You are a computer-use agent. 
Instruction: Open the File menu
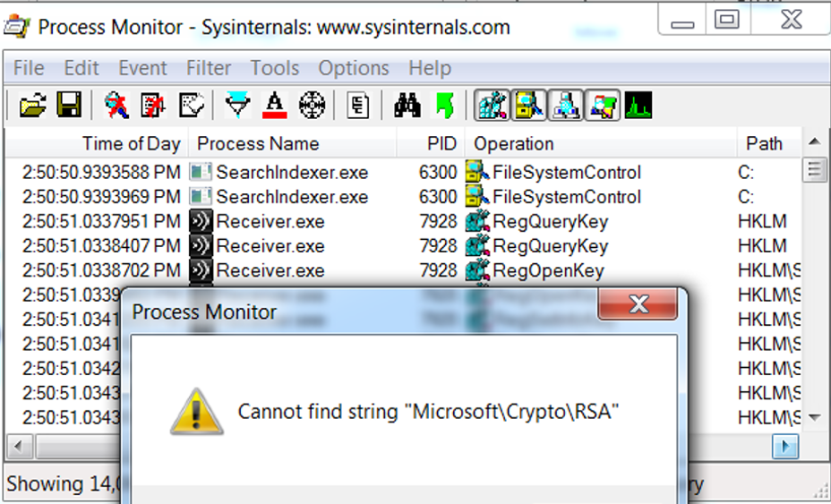(x=29, y=68)
